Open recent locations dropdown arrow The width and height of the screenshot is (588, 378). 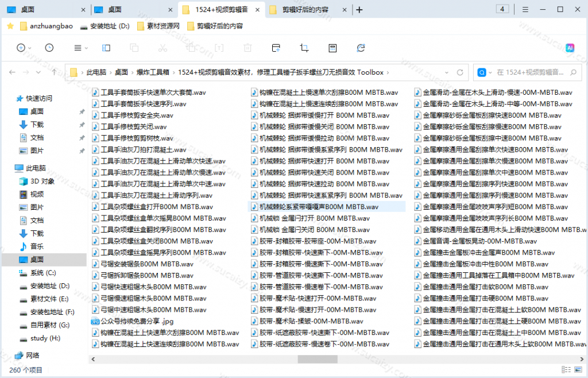(x=38, y=72)
